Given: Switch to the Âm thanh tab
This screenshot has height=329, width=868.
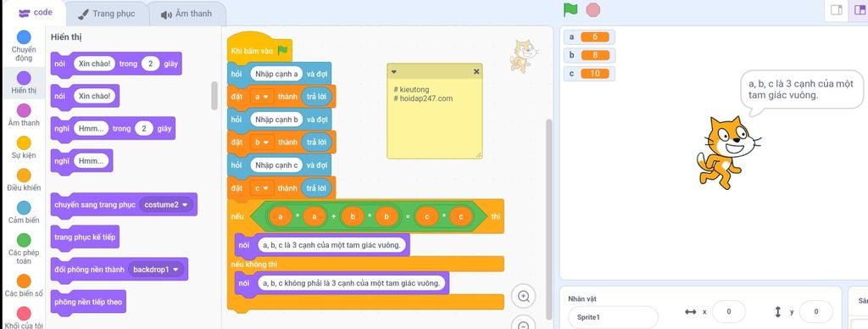Looking at the screenshot, I should (x=186, y=14).
